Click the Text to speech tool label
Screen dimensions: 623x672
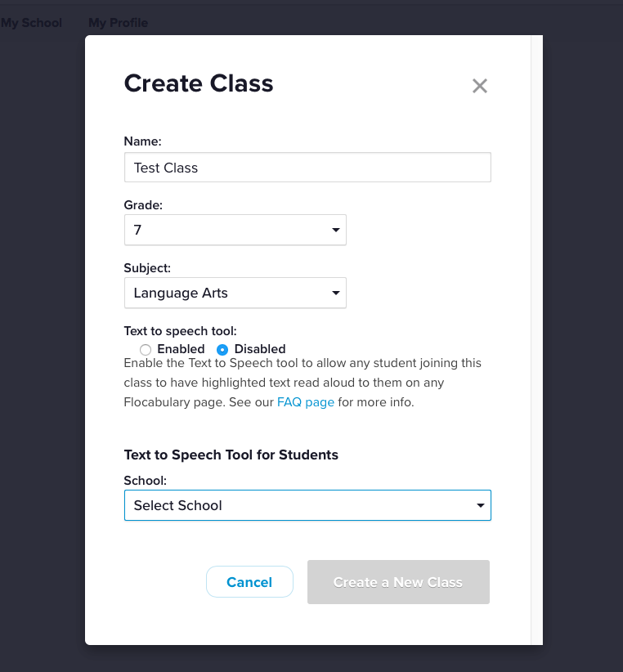pos(180,331)
